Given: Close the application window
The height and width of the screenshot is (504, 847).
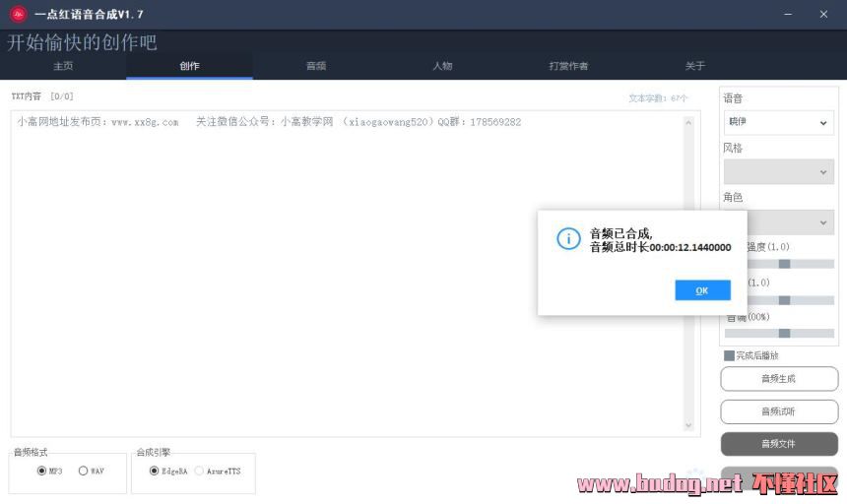Looking at the screenshot, I should 823,14.
